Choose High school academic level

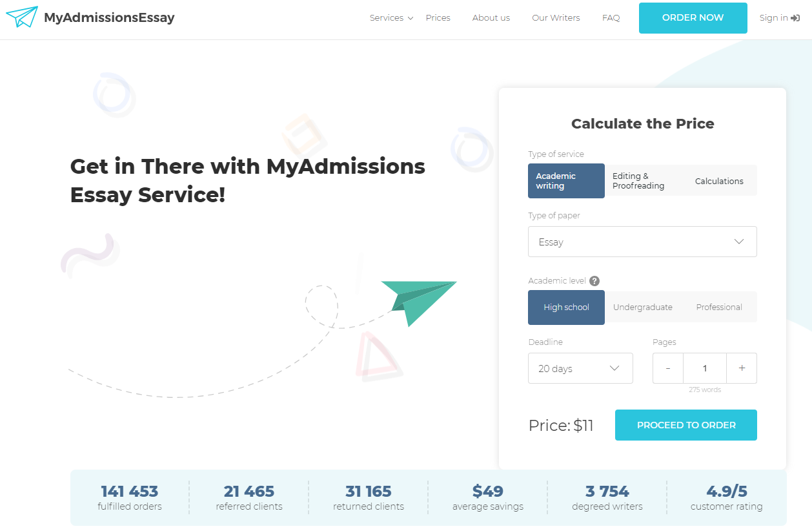(566, 307)
